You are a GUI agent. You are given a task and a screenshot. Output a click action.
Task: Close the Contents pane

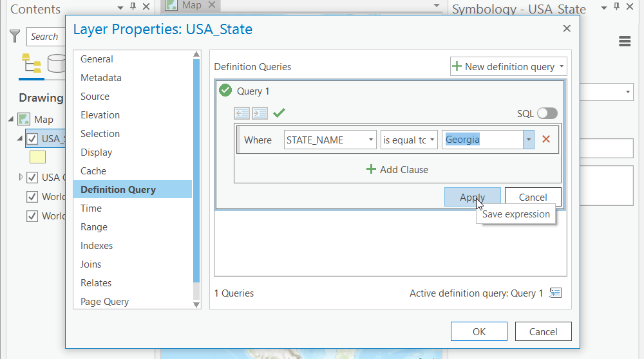pos(146,6)
